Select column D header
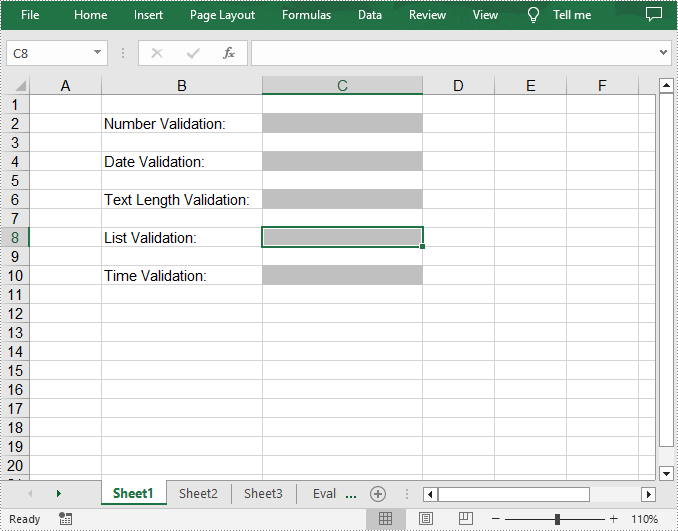Viewport: 678px width, 531px height. tap(458, 86)
